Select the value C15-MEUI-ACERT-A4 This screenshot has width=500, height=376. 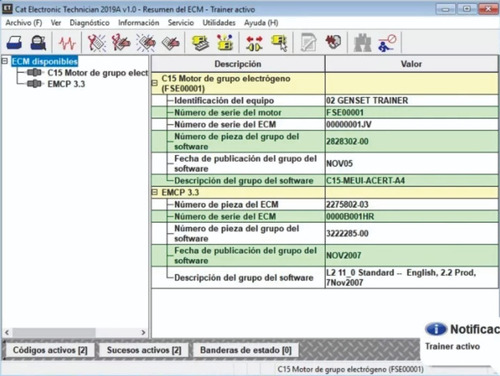click(366, 181)
